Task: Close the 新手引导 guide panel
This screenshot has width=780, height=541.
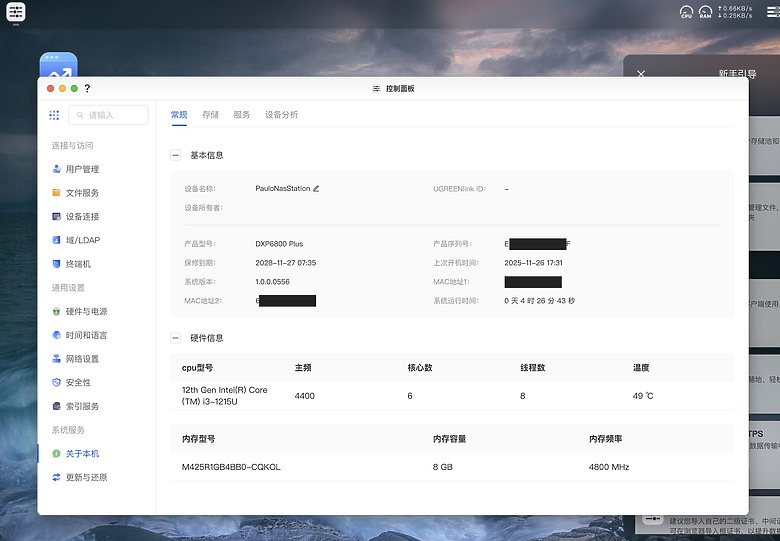Action: (x=641, y=74)
